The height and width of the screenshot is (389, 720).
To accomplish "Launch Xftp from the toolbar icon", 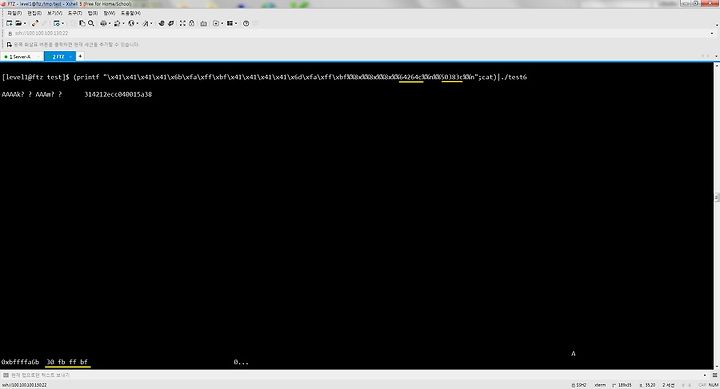I will point(161,23).
